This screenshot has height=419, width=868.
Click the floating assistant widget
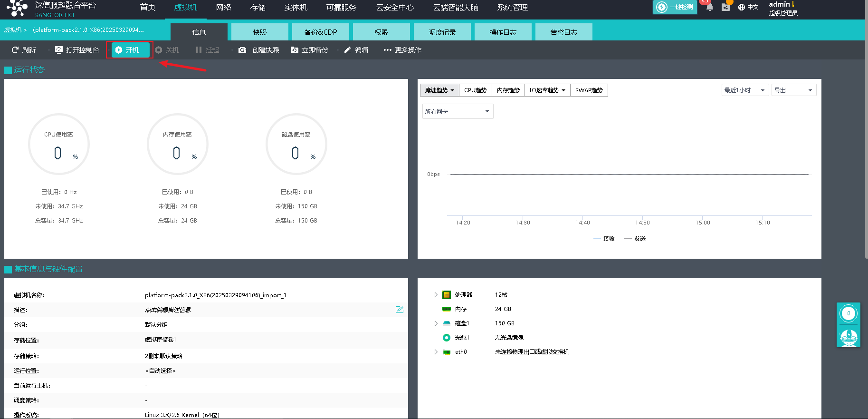pos(849,337)
